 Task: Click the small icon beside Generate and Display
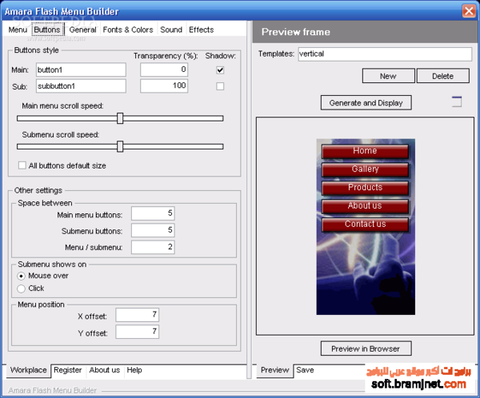(457, 101)
